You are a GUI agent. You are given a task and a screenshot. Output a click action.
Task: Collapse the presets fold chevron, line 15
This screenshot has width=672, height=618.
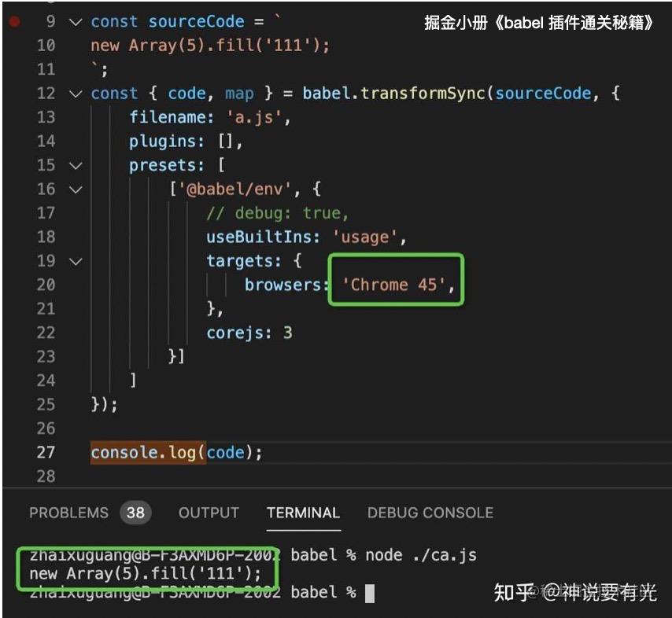coord(76,166)
